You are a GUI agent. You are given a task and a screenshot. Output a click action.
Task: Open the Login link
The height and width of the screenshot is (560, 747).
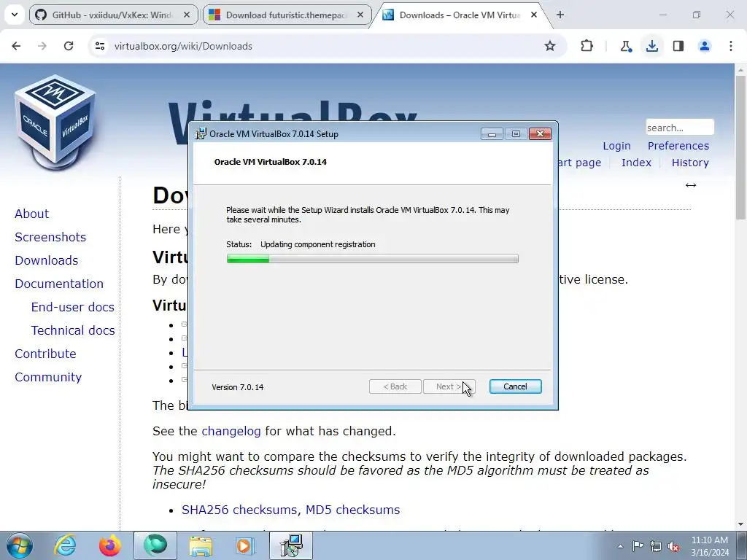pos(616,146)
